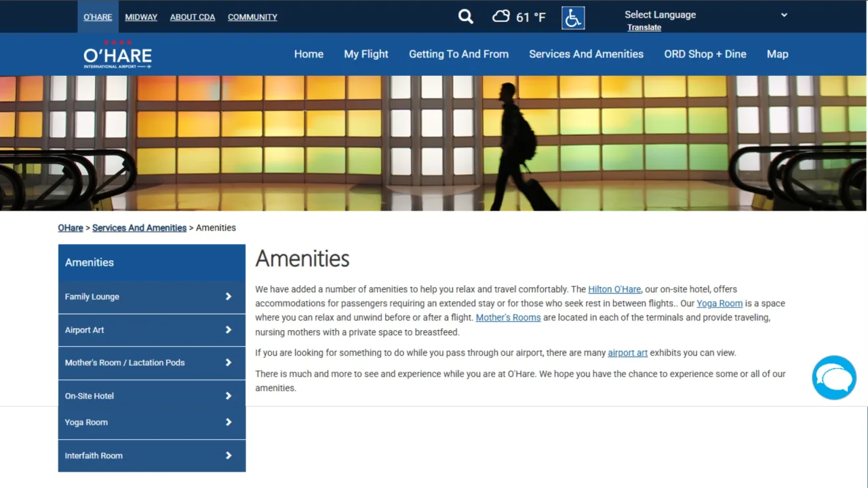Open the chat bubble widget
This screenshot has width=868, height=488.
834,378
